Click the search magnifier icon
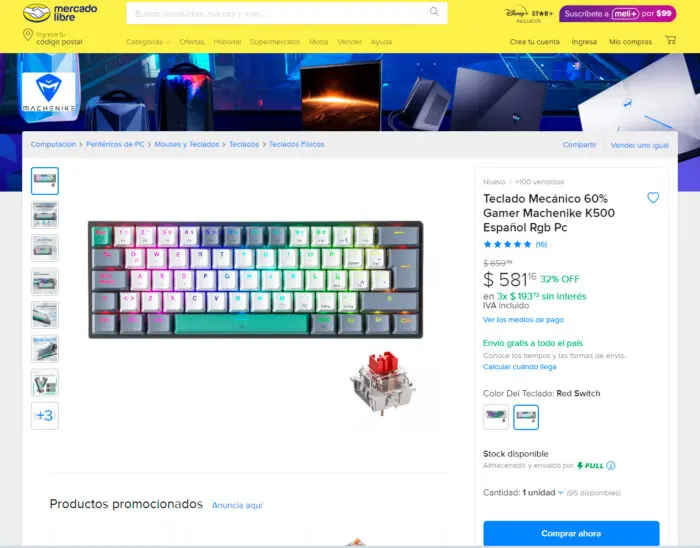 point(434,12)
